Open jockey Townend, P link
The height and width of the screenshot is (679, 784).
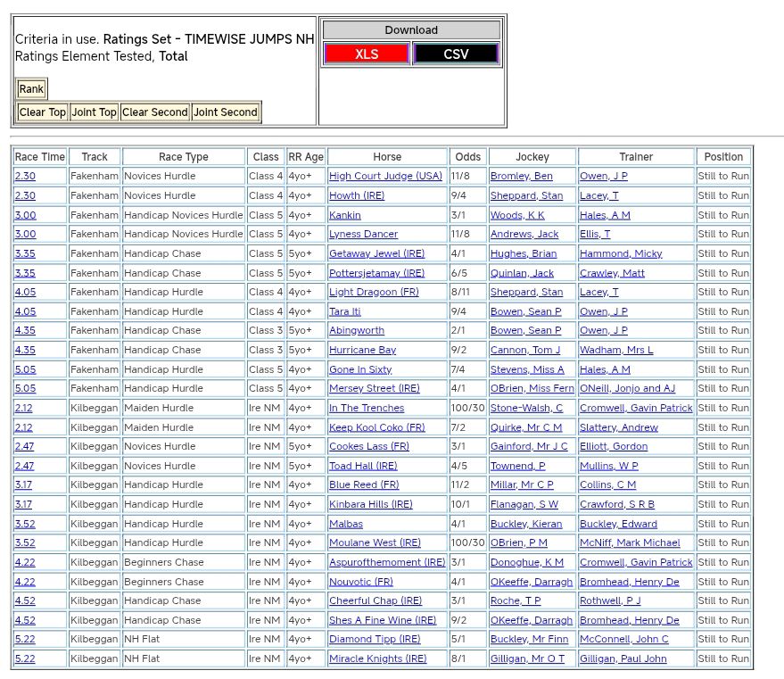click(x=516, y=467)
